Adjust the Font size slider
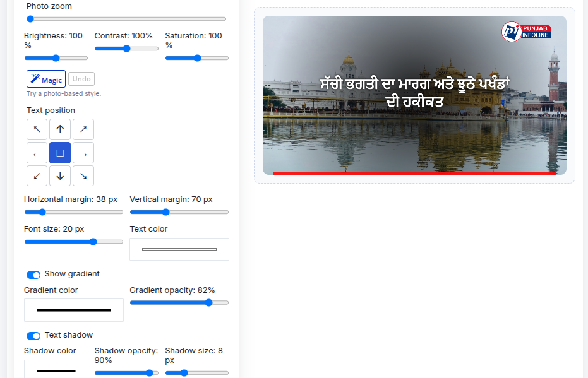 point(73,242)
